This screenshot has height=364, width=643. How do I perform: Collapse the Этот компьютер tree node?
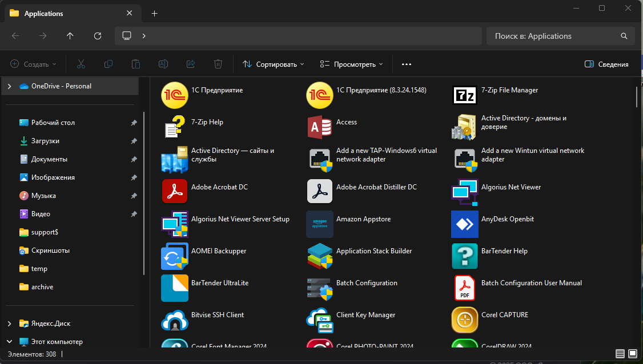pyautogui.click(x=10, y=341)
